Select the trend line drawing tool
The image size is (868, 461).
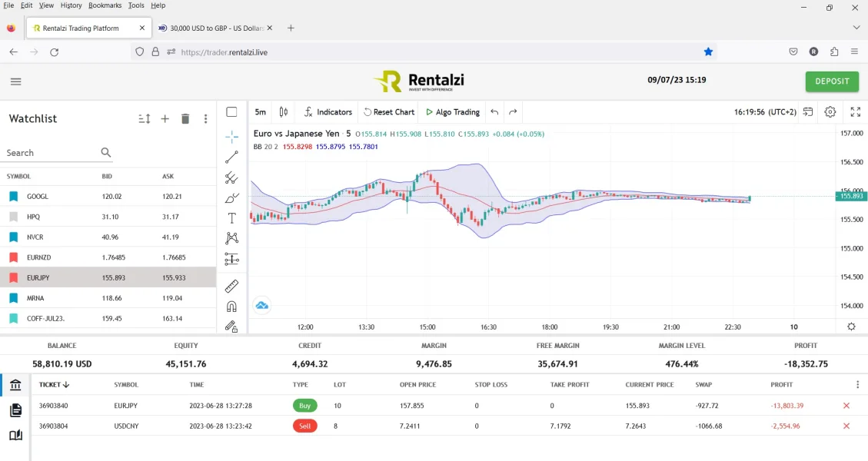[x=231, y=158]
